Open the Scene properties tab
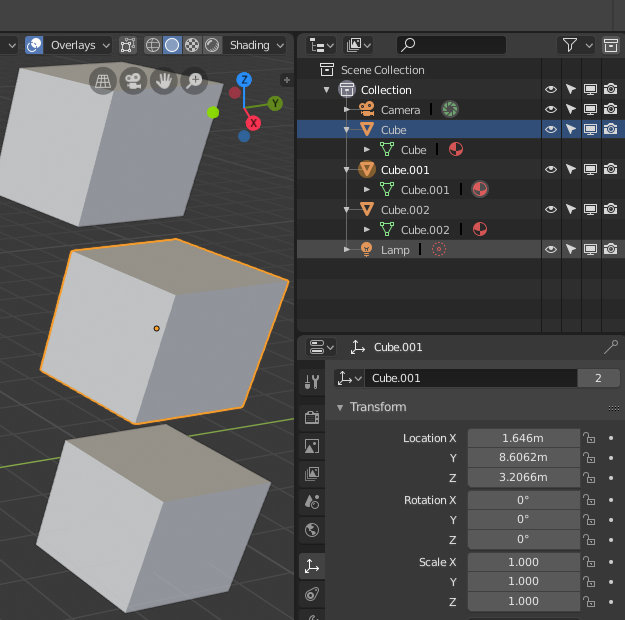 [x=312, y=502]
